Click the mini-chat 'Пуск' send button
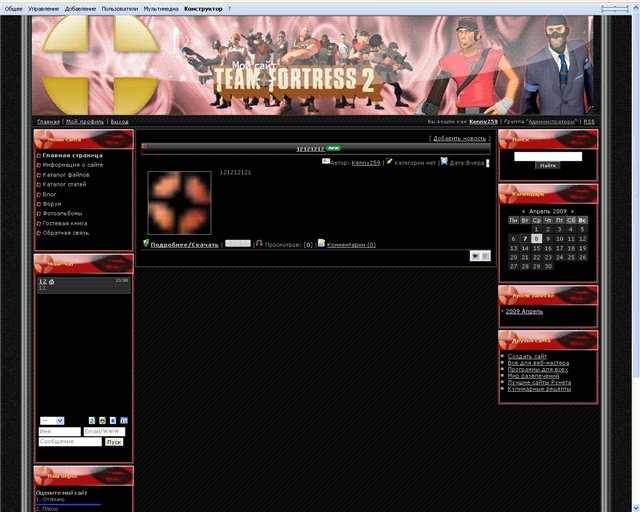This screenshot has height=512, width=640. click(x=114, y=442)
